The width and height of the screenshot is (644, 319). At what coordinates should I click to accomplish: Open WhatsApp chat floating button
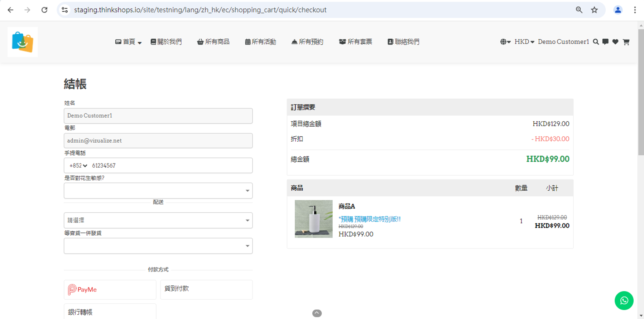[x=624, y=300]
